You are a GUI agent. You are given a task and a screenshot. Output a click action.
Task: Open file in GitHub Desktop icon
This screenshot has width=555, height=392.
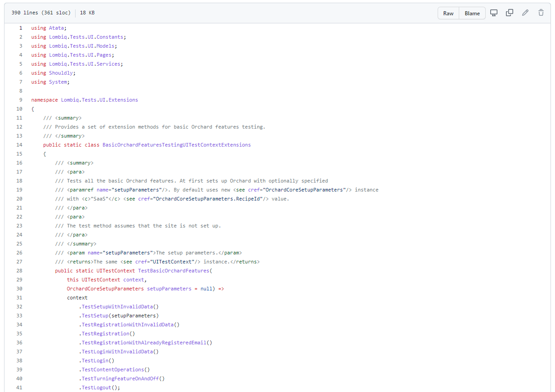(x=494, y=13)
